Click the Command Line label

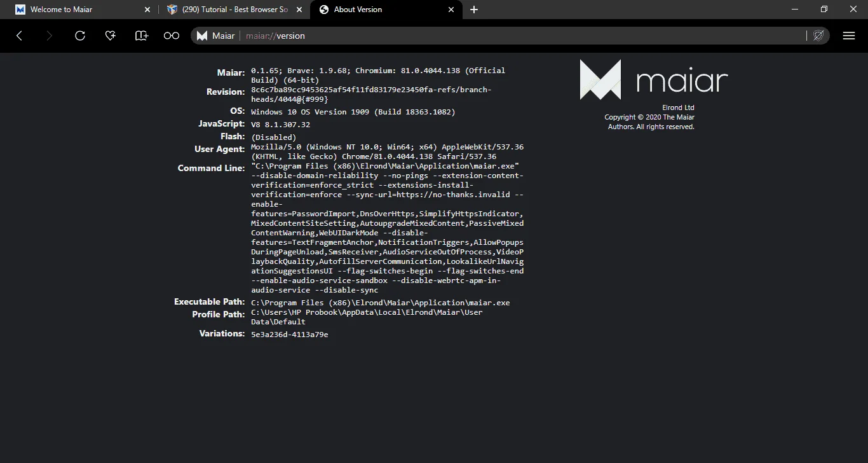pyautogui.click(x=211, y=169)
